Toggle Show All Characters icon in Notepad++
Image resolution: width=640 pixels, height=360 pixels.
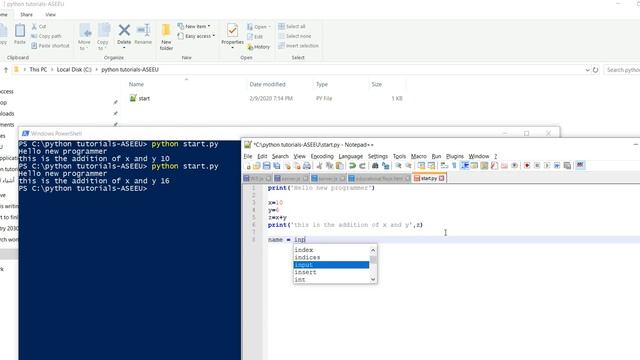pyautogui.click(x=454, y=165)
